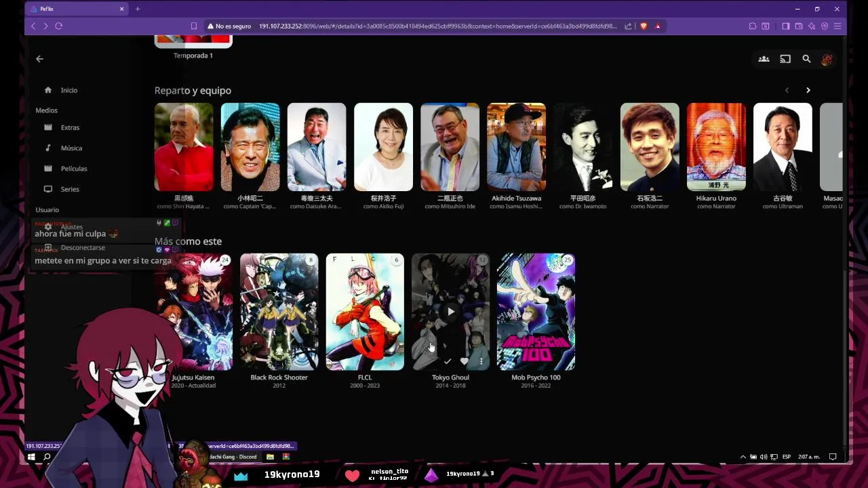Open Windows taskbar search
The height and width of the screenshot is (488, 868).
pyautogui.click(x=47, y=457)
